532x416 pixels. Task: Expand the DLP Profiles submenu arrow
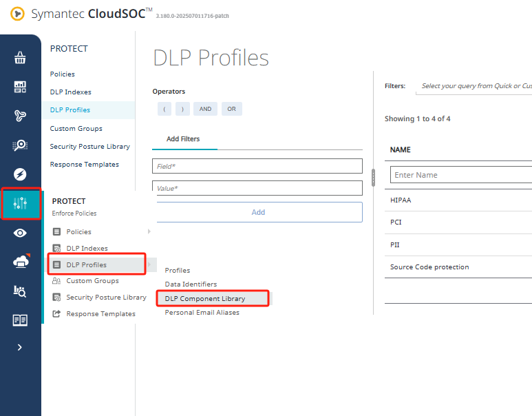149,264
